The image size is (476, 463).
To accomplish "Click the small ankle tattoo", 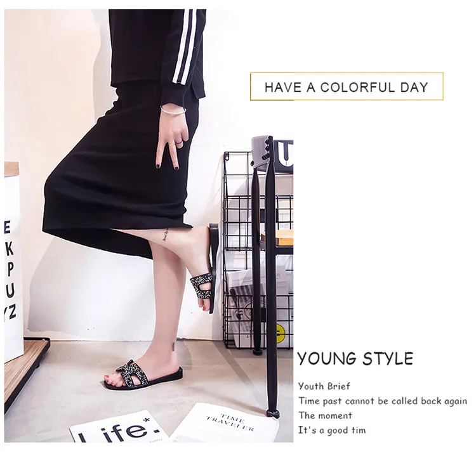I will click(174, 345).
